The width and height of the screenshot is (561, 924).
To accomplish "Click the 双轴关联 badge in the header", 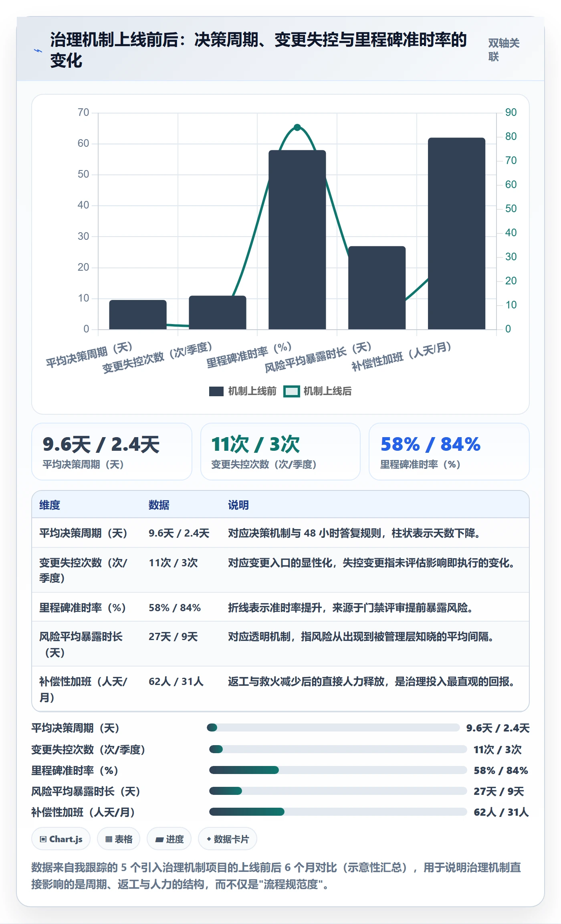I will [504, 50].
